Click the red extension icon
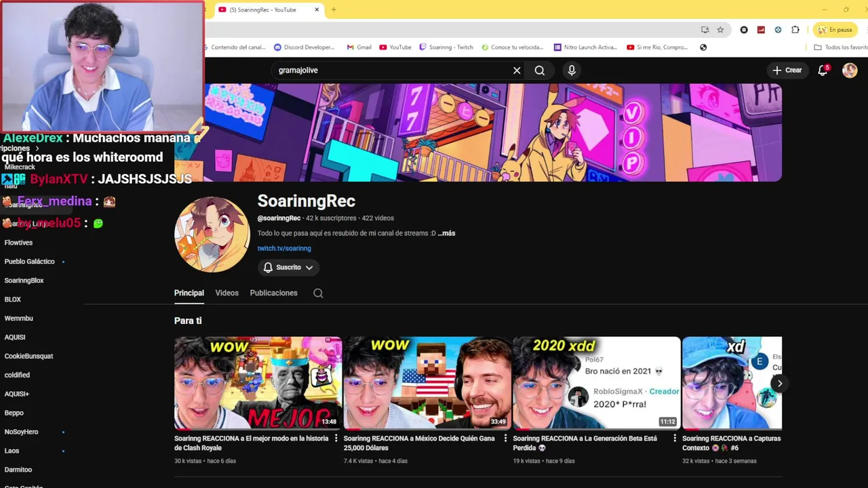The width and height of the screenshot is (868, 488). [x=761, y=30]
